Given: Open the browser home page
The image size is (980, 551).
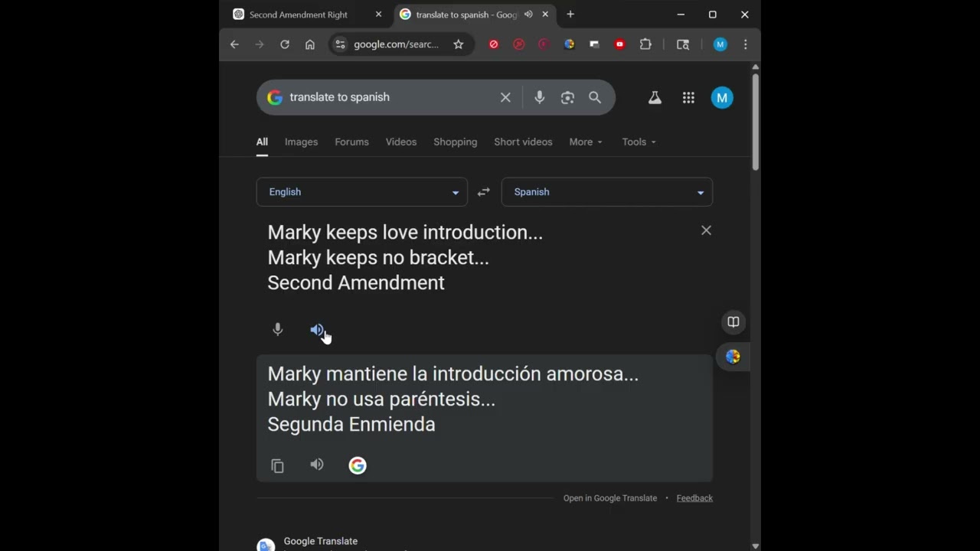Looking at the screenshot, I should click(310, 44).
